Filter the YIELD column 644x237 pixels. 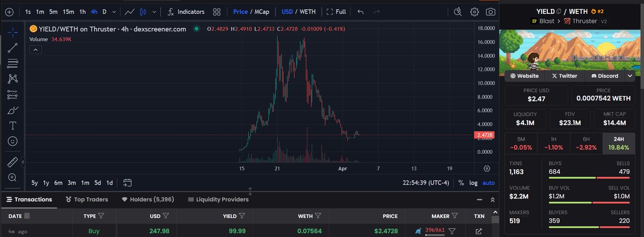(x=242, y=216)
